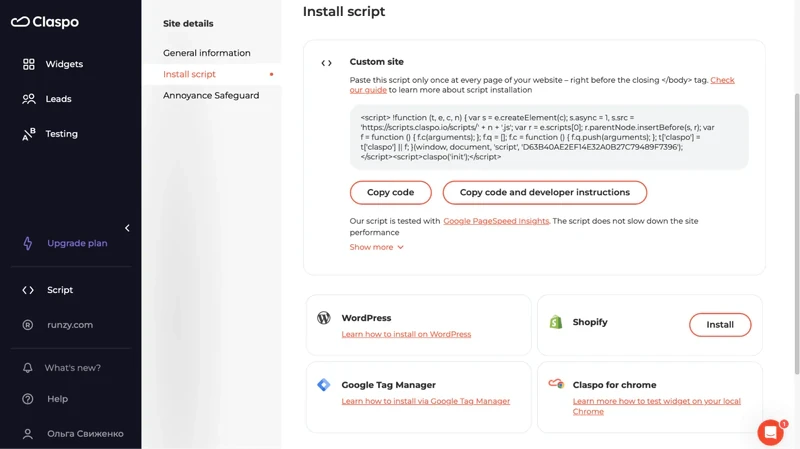Click the Claspo for chrome icon
The width and height of the screenshot is (800, 449).
click(x=556, y=384)
